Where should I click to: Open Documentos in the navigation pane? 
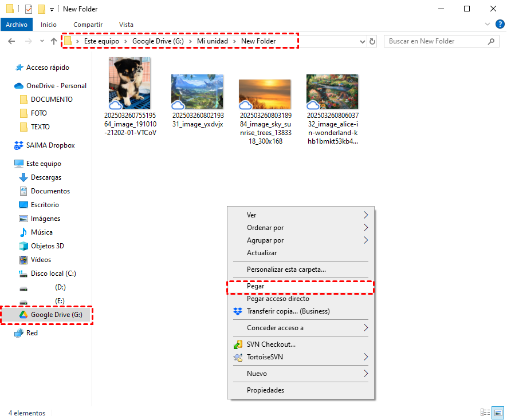pyautogui.click(x=45, y=191)
